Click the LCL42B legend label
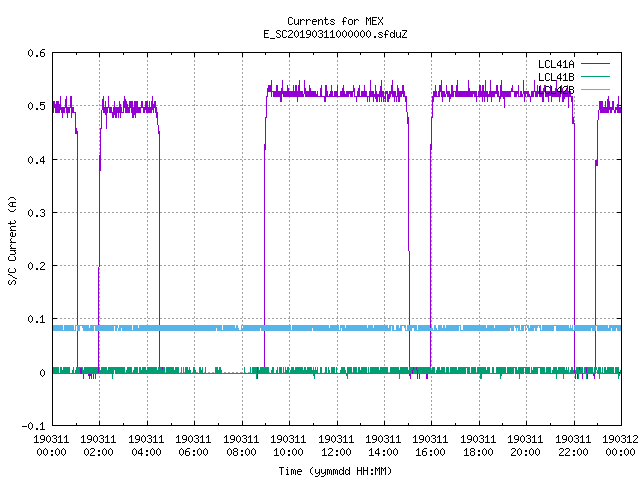The height and width of the screenshot is (480, 640). pos(556,90)
